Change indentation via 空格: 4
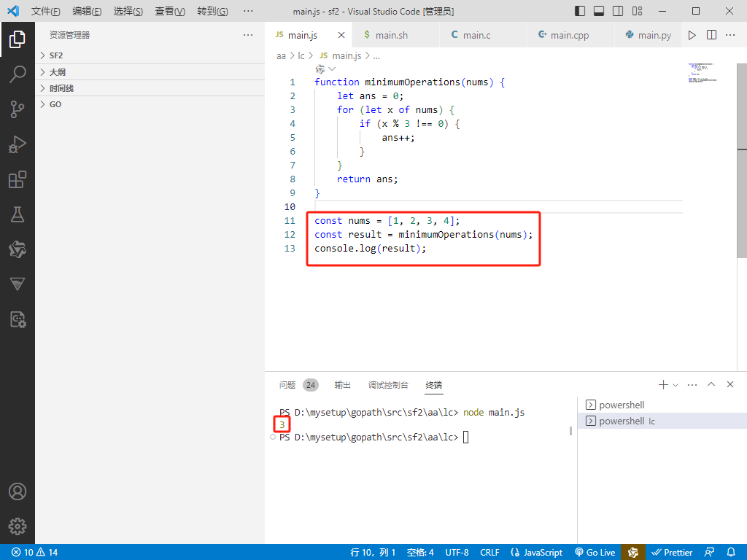Viewport: 747px width, 560px height. click(x=420, y=552)
